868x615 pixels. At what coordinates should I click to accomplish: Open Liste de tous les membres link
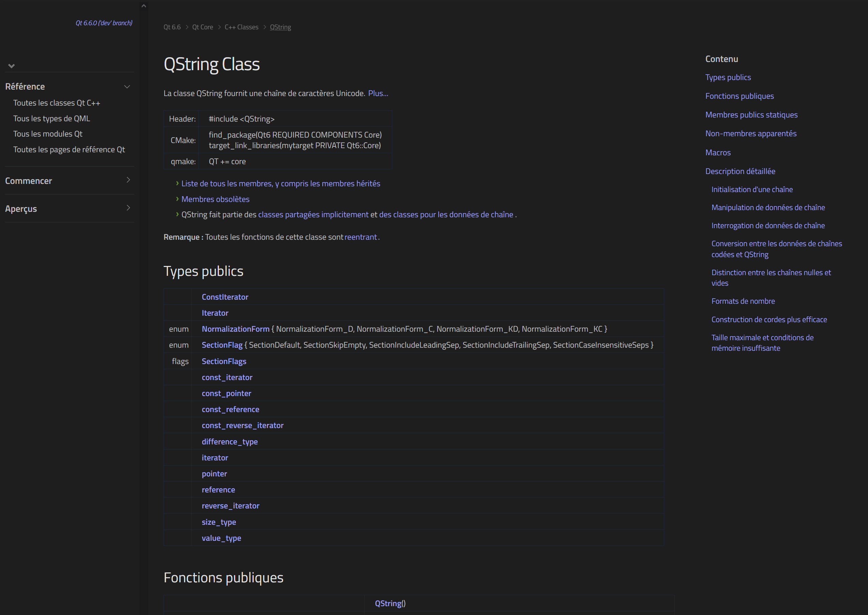pyautogui.click(x=280, y=184)
